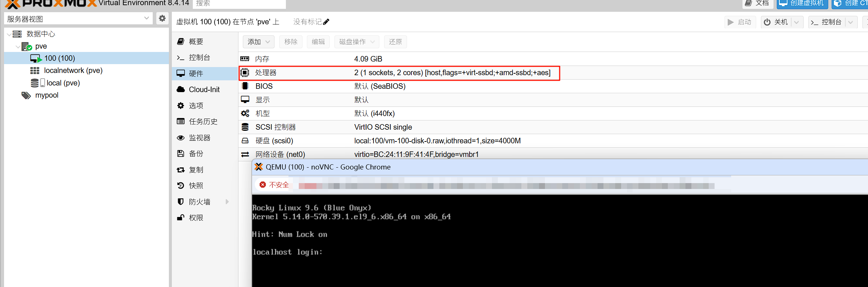Expand the 关机 shutdown options arrow
The width and height of the screenshot is (868, 287).
[797, 22]
